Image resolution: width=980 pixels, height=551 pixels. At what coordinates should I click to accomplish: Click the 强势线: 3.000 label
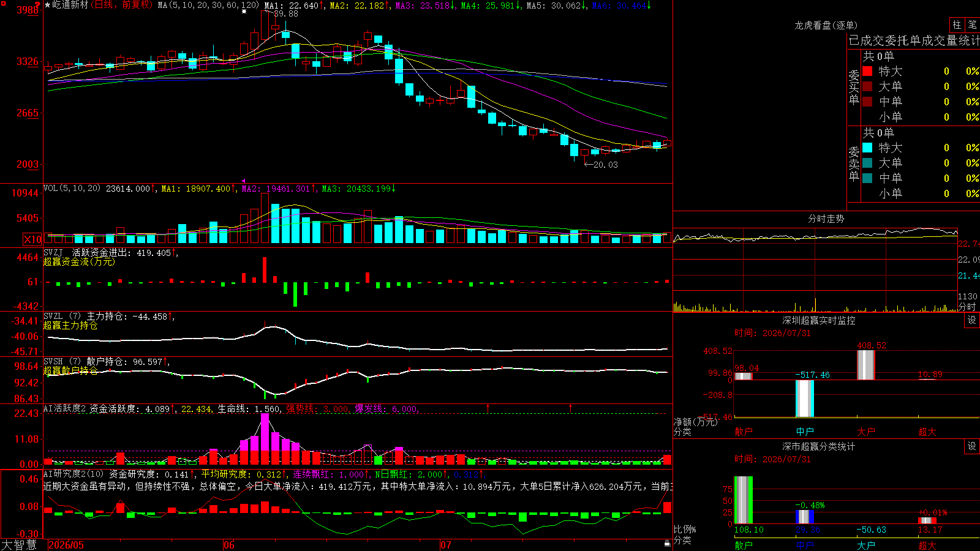(317, 409)
